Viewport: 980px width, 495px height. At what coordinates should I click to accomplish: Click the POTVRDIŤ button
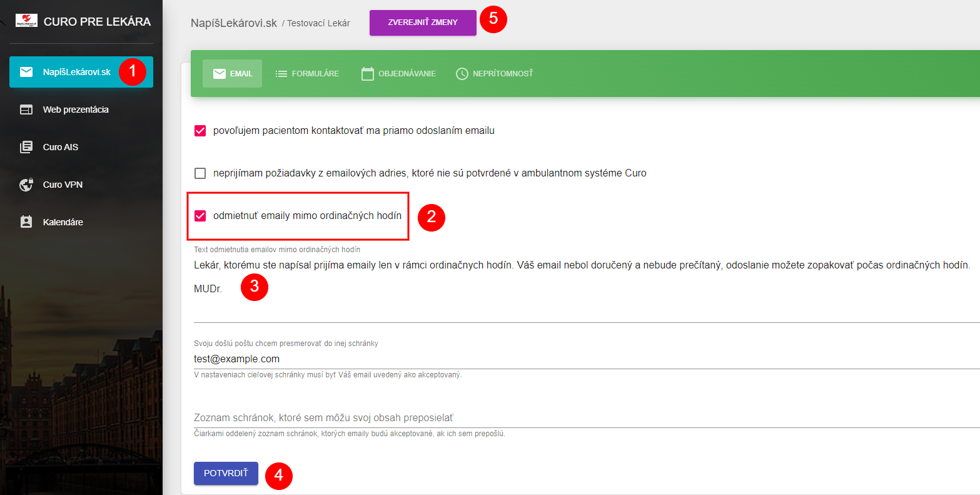[x=226, y=473]
